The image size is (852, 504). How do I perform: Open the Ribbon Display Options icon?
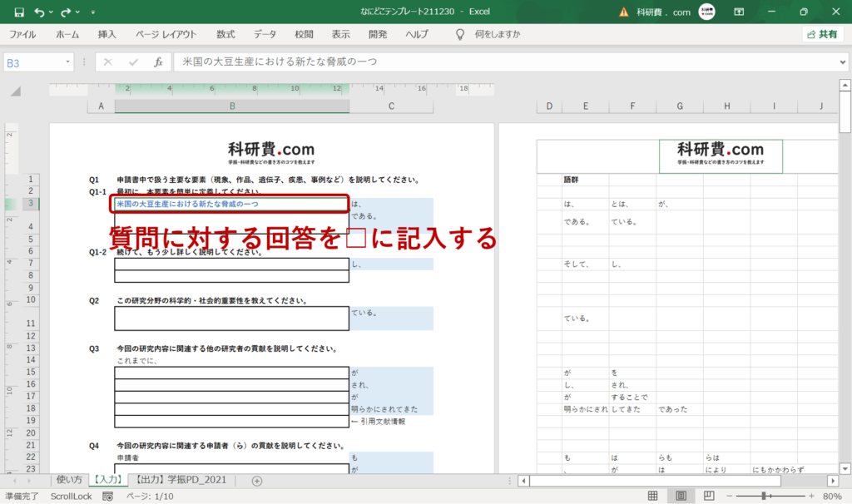tap(739, 12)
